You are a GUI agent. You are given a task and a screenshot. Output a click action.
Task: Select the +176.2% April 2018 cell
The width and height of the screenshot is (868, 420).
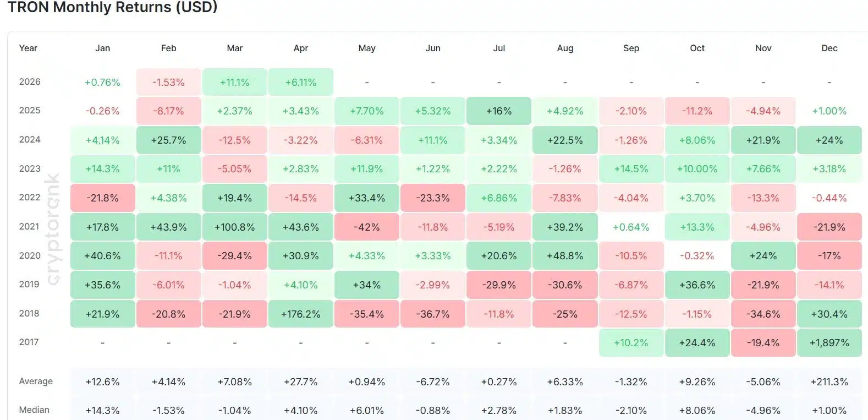coord(300,314)
